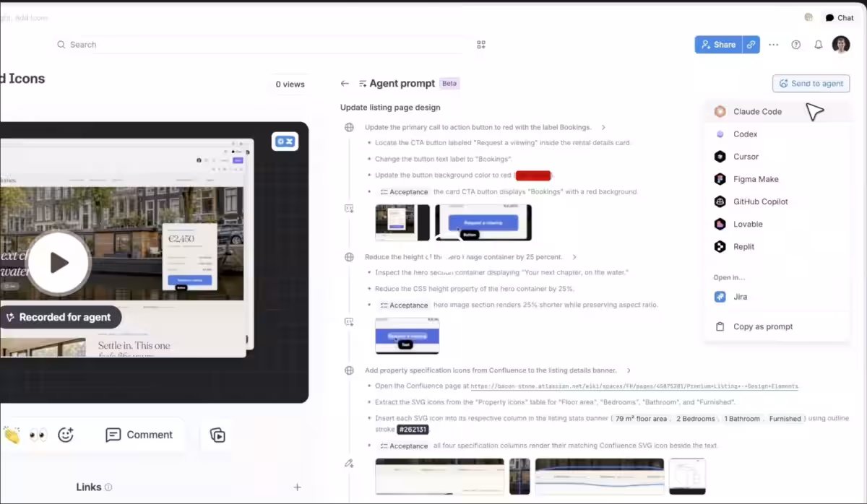
Task: Go back using the arrow beside Agent prompt
Action: pos(345,84)
